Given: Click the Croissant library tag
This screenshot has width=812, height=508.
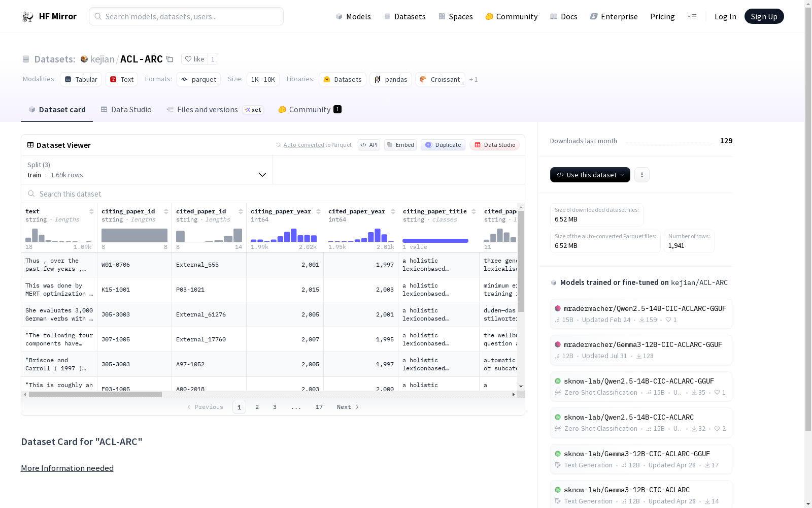Looking at the screenshot, I should 440,79.
